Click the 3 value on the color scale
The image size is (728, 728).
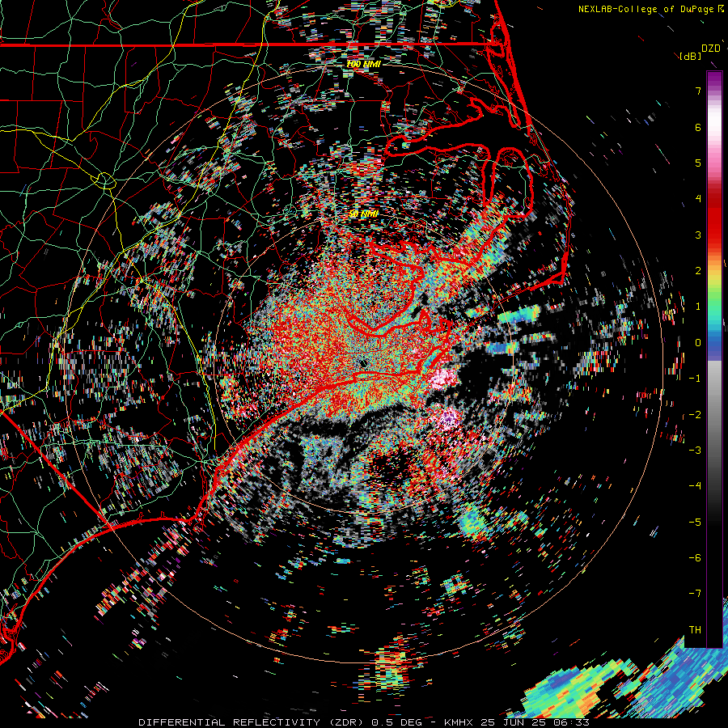[x=698, y=235]
